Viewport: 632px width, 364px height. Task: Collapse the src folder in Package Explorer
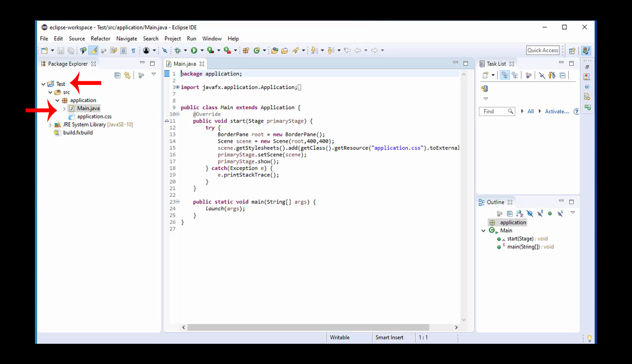[x=50, y=92]
